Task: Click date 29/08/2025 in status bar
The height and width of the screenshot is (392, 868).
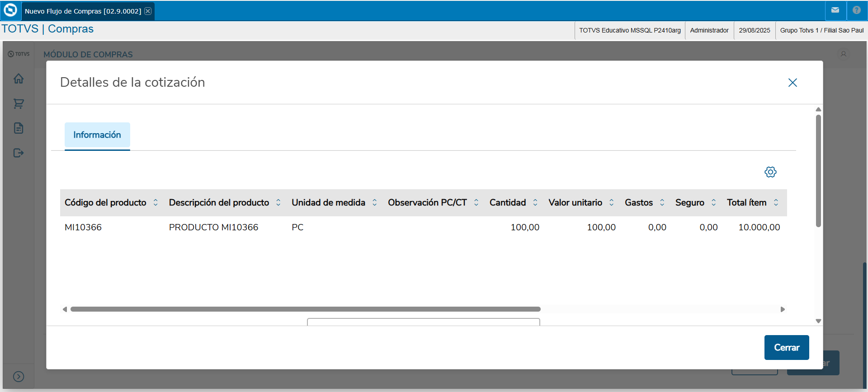Action: 755,30
